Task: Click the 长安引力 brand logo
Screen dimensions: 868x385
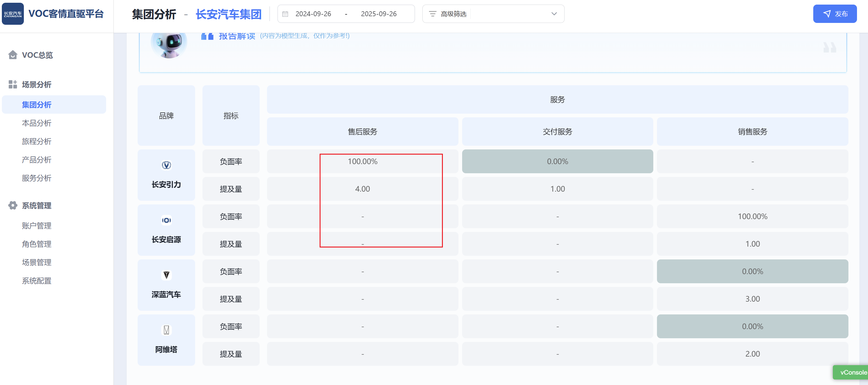Action: 166,165
